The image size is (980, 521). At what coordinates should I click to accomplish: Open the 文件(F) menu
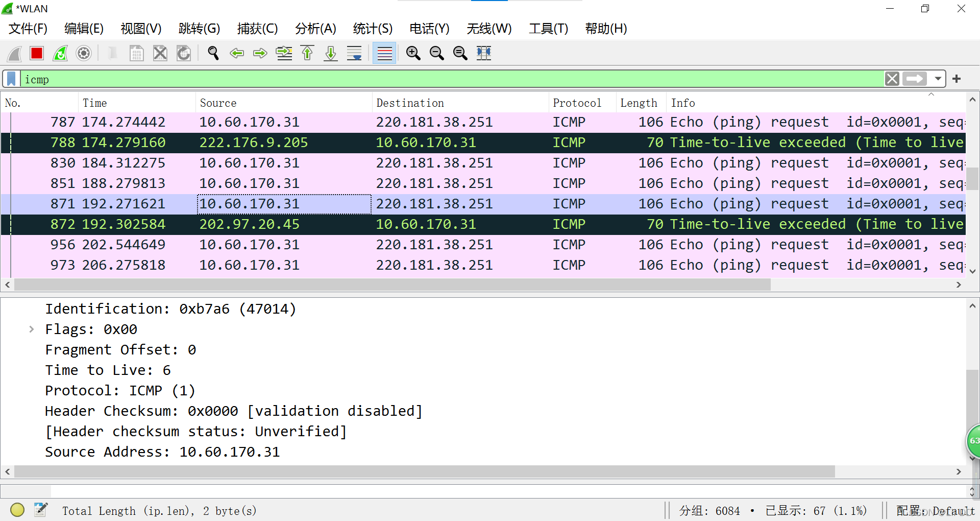pos(28,29)
